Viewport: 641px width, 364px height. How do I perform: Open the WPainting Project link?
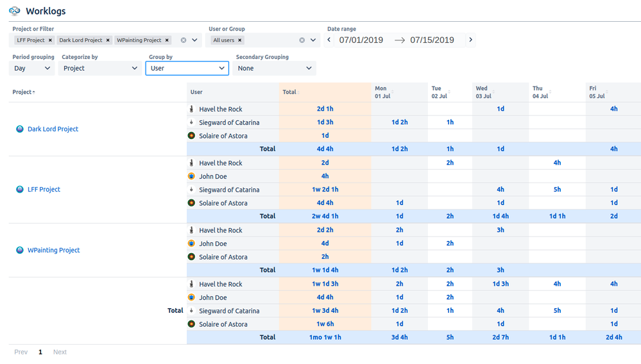pos(53,250)
